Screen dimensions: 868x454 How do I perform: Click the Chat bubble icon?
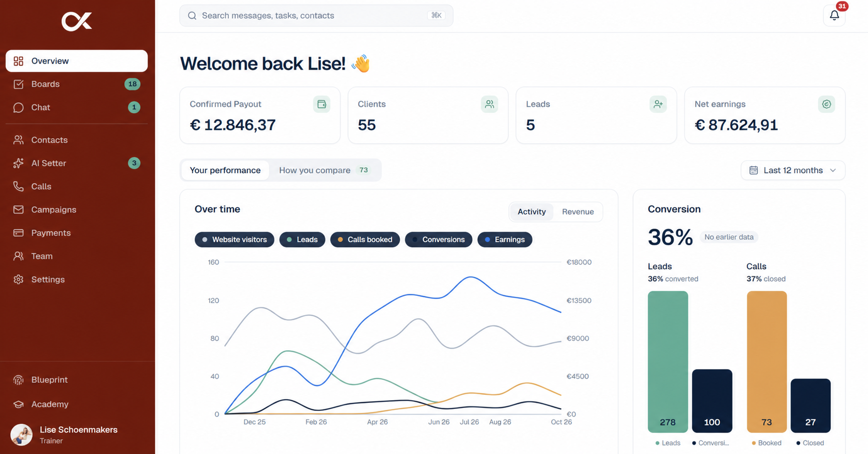pos(19,107)
